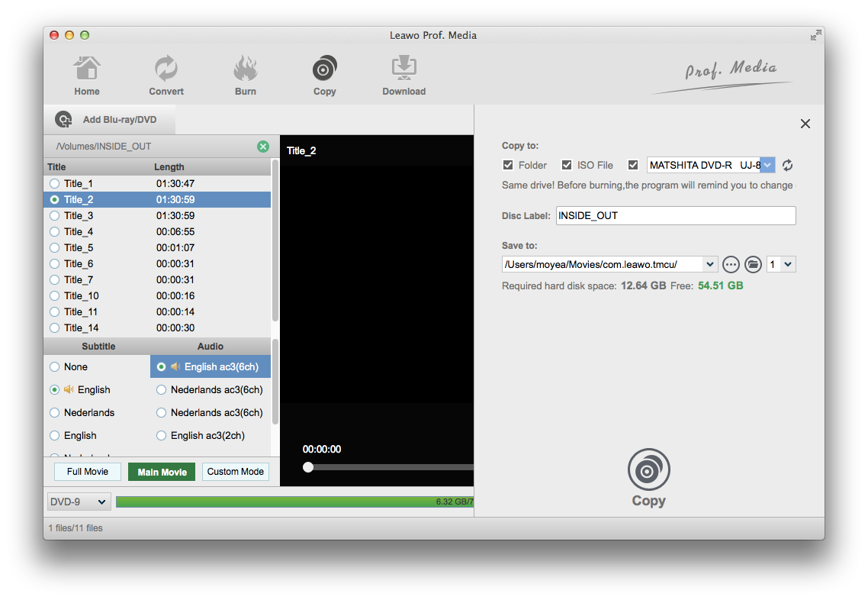Click the 1 files/11 files status text

(76, 528)
